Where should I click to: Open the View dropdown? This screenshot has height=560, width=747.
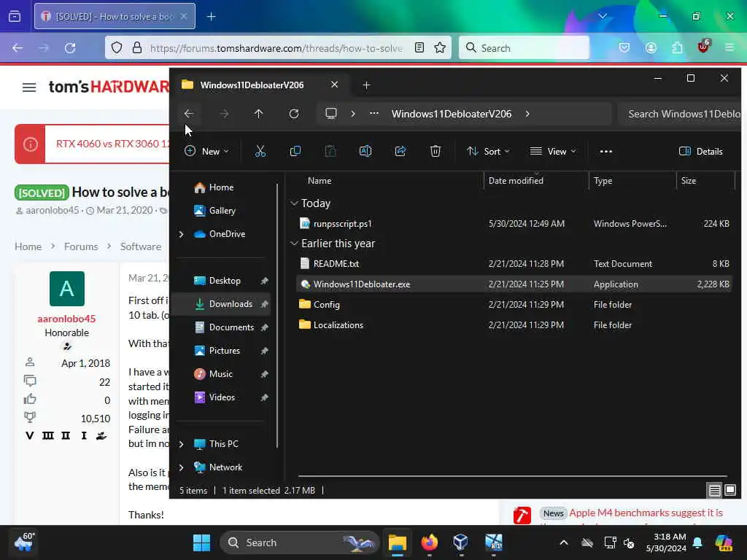553,152
